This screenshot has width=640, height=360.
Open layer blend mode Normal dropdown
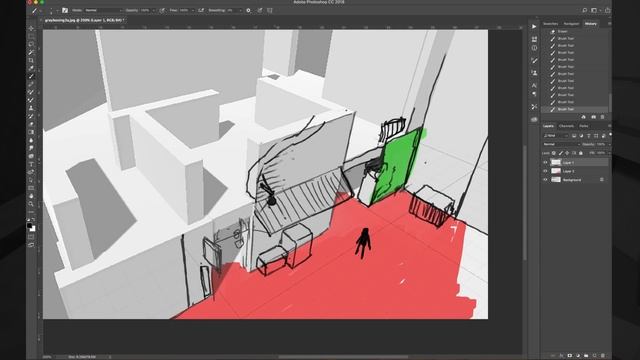pyautogui.click(x=561, y=144)
